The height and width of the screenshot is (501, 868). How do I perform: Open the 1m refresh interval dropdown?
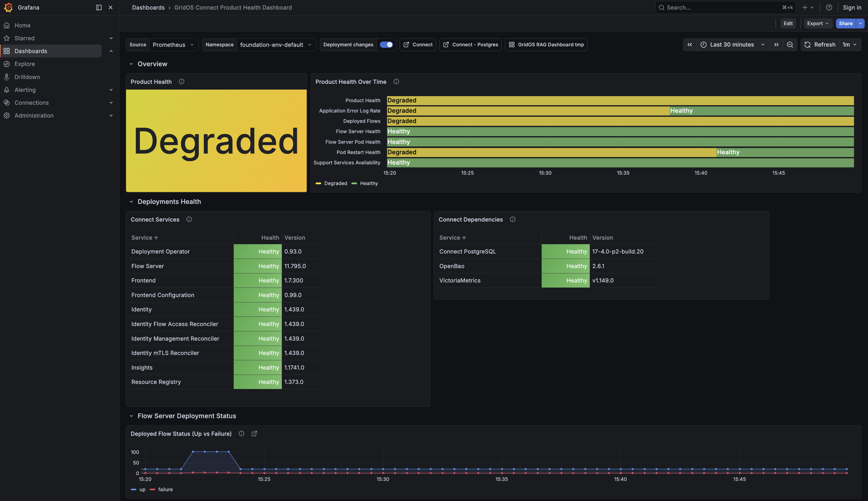tap(850, 44)
